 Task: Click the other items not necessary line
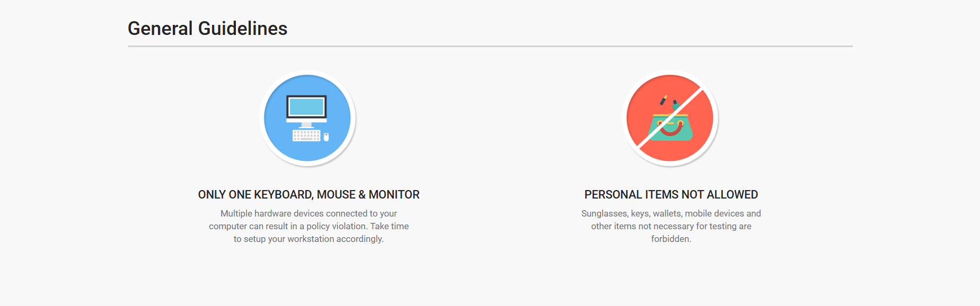[671, 226]
